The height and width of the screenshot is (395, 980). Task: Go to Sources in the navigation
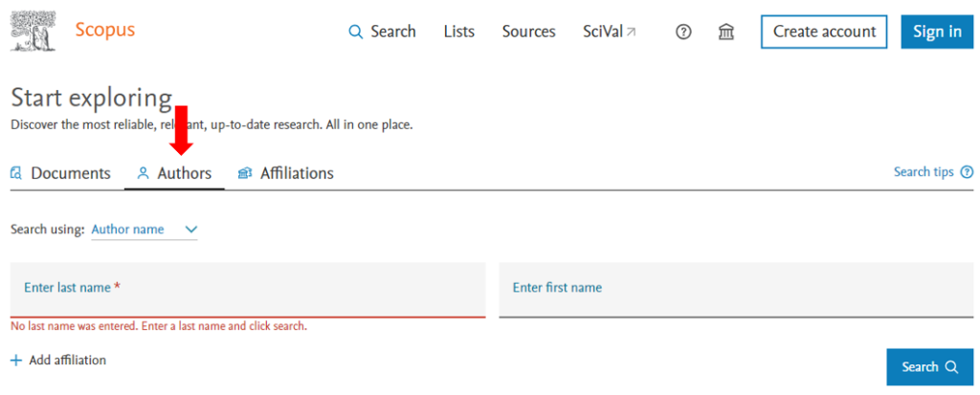(x=528, y=32)
